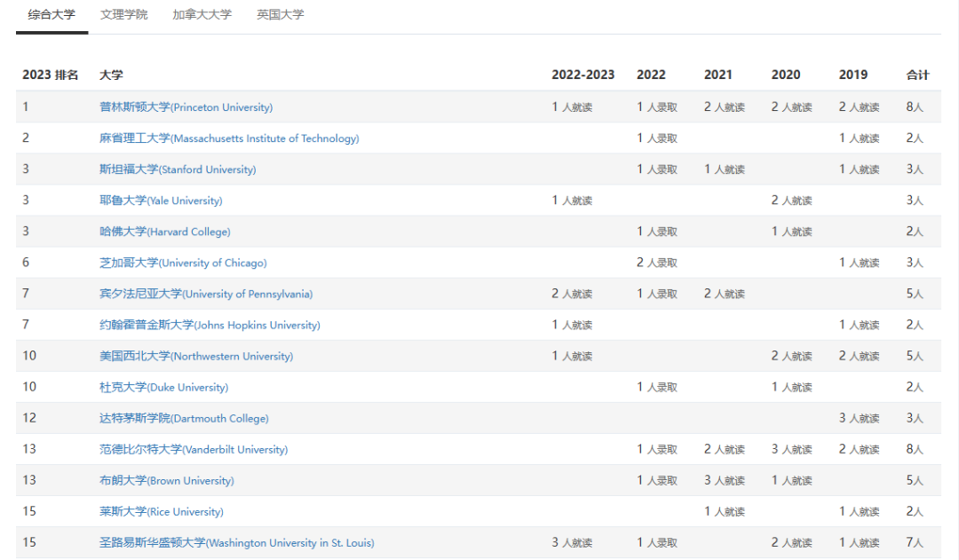Open the Vanderbilt University link
The height and width of the screenshot is (560, 959).
click(x=194, y=450)
